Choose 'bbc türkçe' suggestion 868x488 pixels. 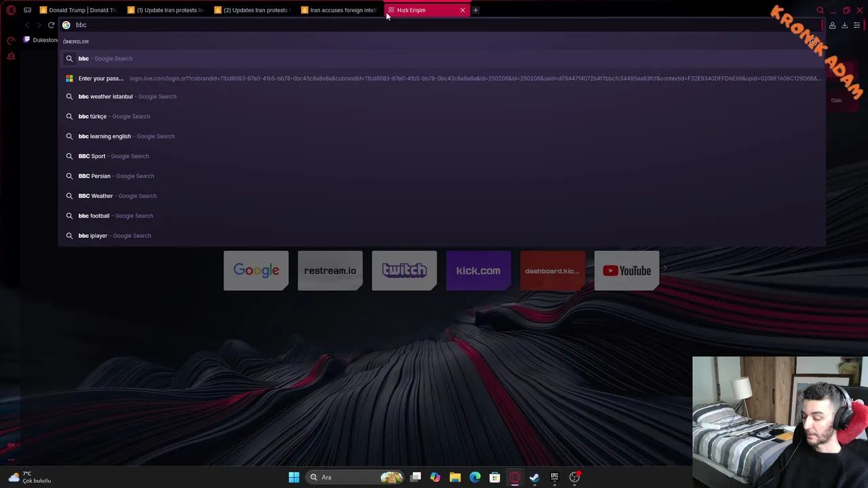click(x=442, y=116)
